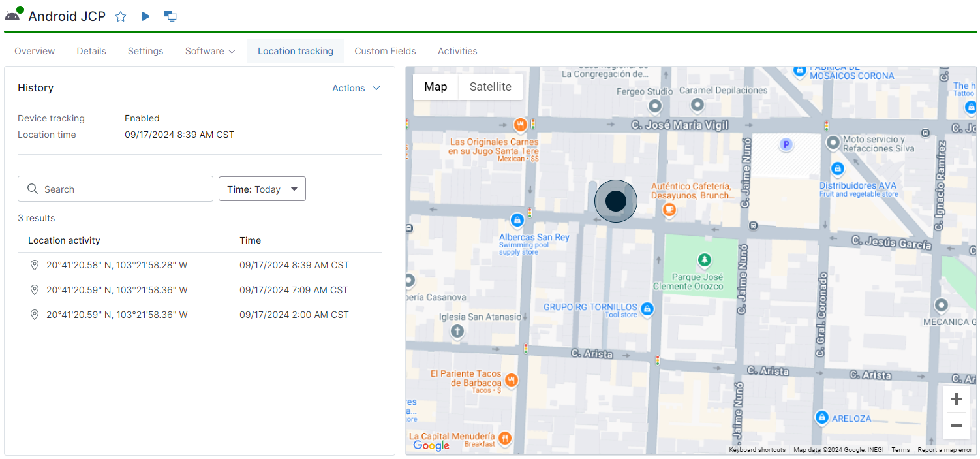Open the Report a map error link
Screen dimensions: 980x459
pyautogui.click(x=944, y=449)
